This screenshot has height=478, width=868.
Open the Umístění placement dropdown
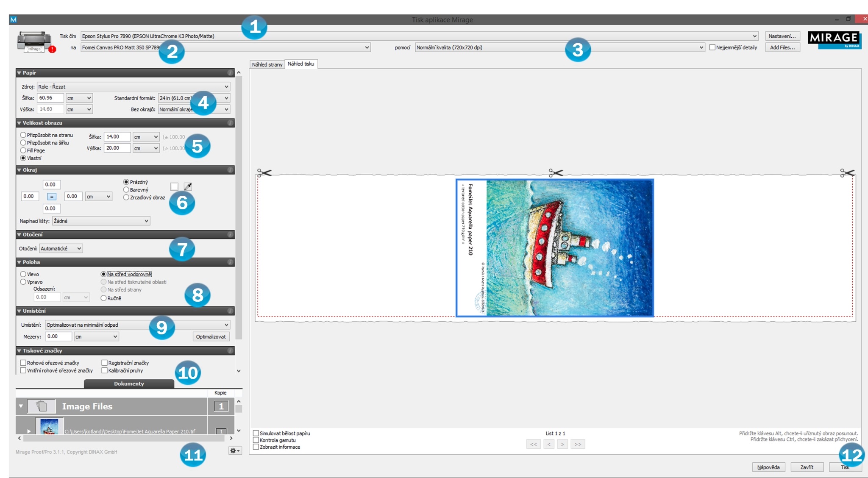137,325
